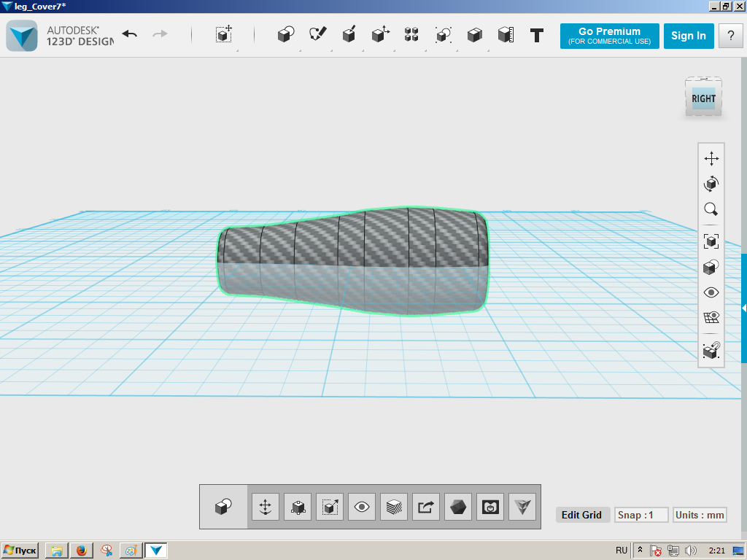Screen dimensions: 747x560
Task: Select the Measure tool
Action: 506,35
